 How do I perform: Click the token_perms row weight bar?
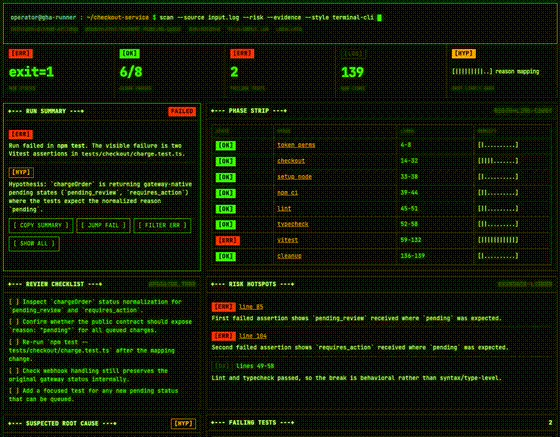[498, 145]
